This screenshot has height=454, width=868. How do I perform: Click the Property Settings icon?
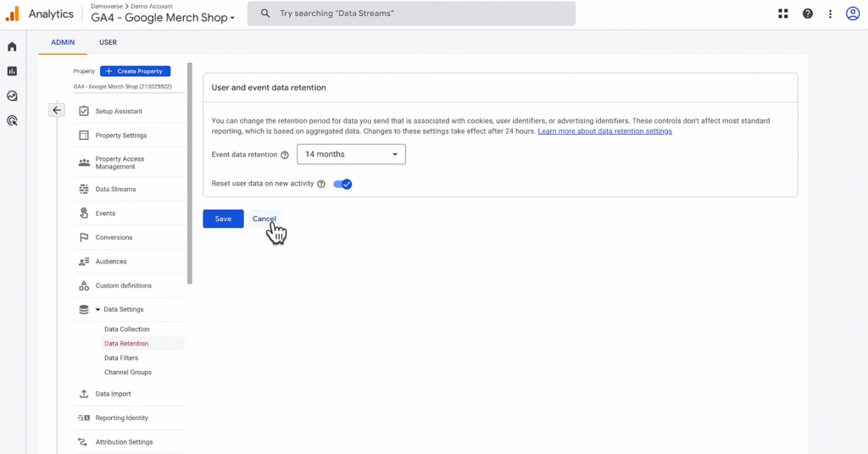[x=84, y=135]
